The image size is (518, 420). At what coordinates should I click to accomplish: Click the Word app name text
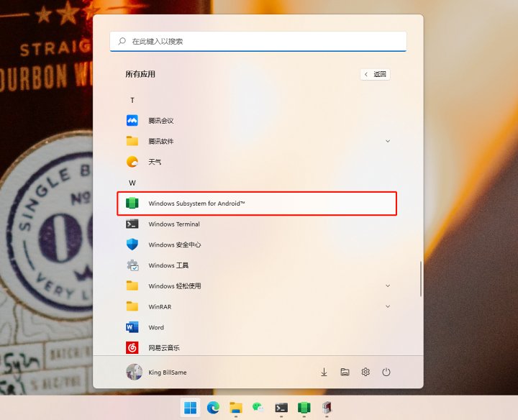coord(156,327)
